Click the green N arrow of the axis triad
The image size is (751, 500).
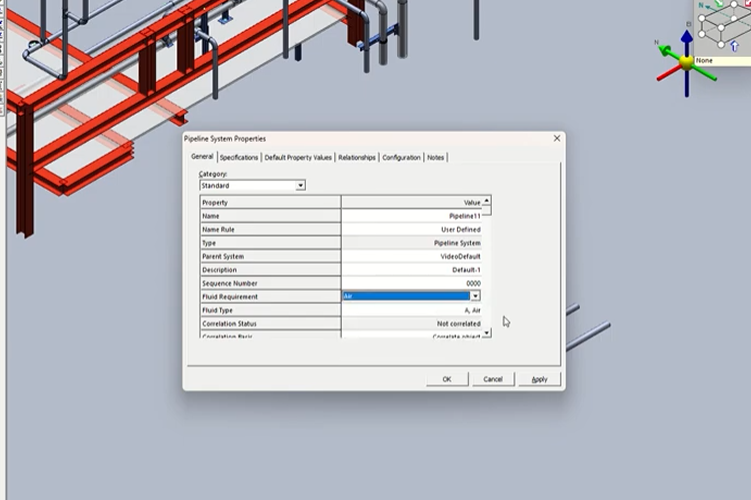666,48
